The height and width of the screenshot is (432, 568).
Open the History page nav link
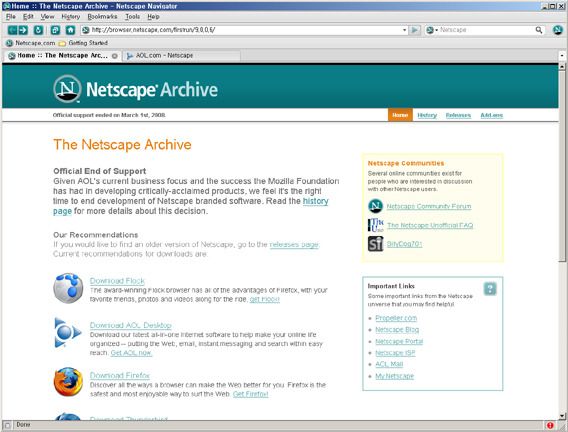point(427,115)
